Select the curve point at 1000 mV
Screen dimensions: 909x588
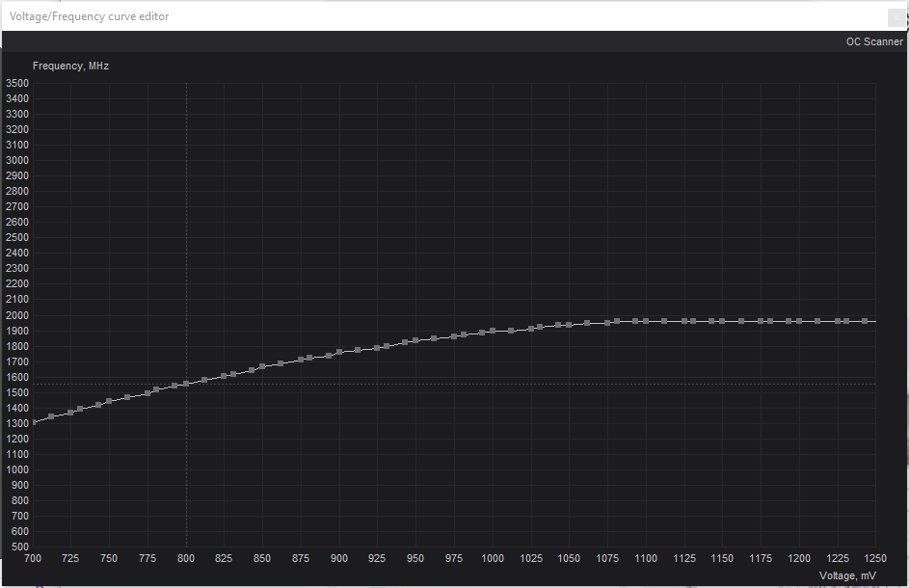tap(492, 331)
